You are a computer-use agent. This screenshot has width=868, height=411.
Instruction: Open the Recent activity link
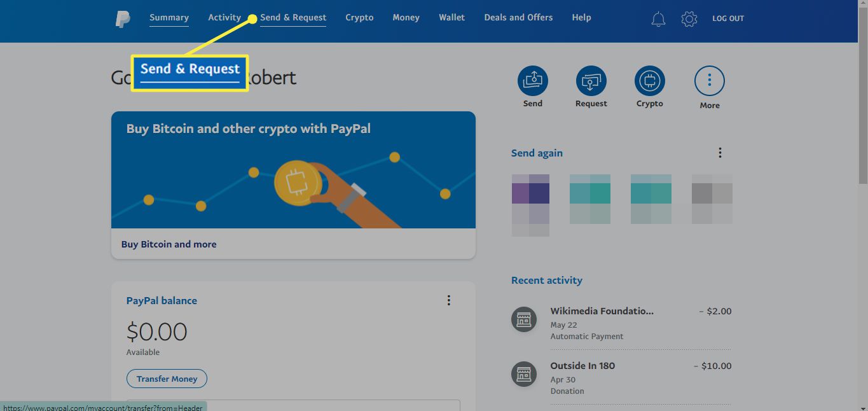point(547,281)
